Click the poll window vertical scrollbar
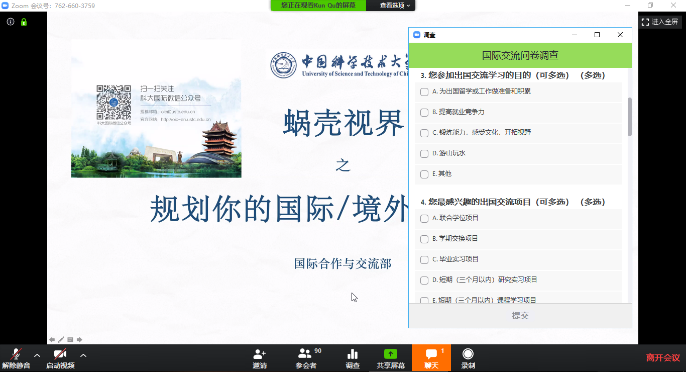686x372 pixels. tap(630, 117)
